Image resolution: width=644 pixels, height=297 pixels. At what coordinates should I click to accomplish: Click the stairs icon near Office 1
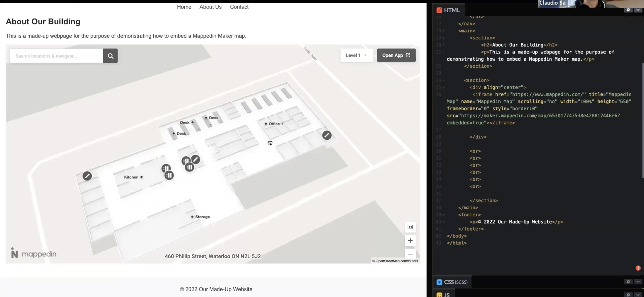[326, 135]
